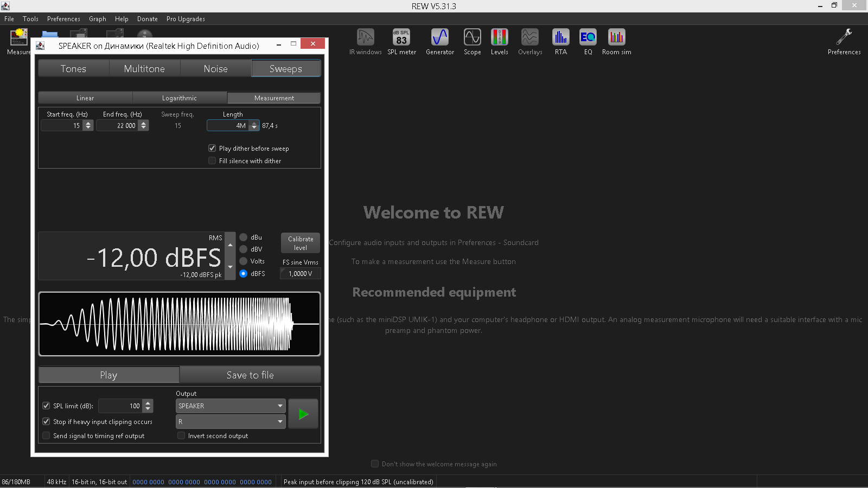Select the Volts level unit
Image resolution: width=868 pixels, height=488 pixels.
(244, 261)
